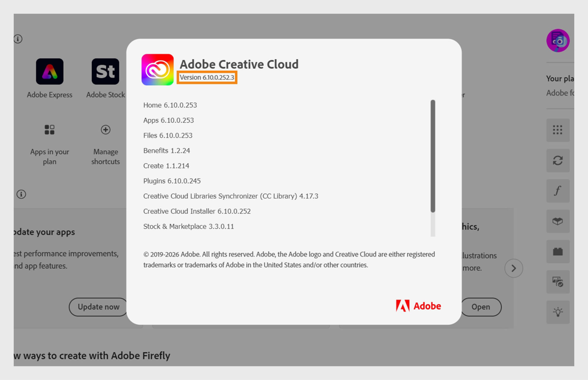The height and width of the screenshot is (380, 588).
Task: Select the CC Library 4.17.3 row
Action: [231, 196]
